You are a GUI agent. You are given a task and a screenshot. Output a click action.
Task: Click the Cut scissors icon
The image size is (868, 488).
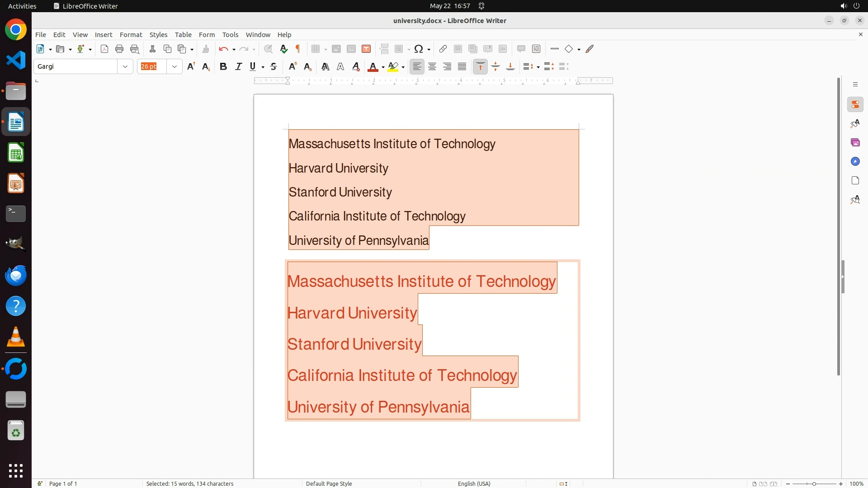pos(152,49)
